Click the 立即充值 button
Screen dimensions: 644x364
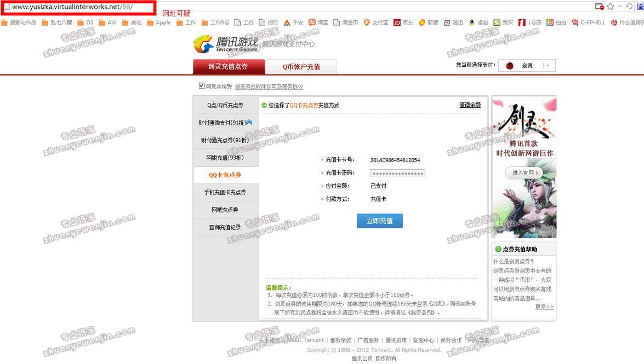(379, 221)
